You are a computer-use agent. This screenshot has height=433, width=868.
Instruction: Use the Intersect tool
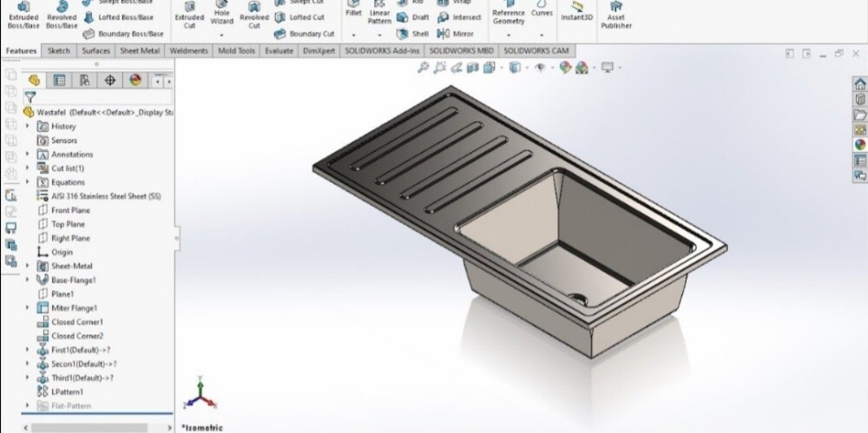pos(459,17)
